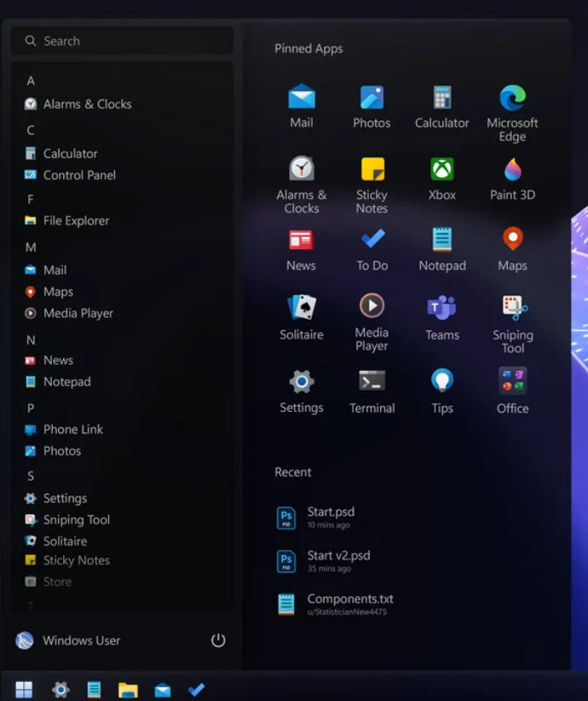The width and height of the screenshot is (588, 701).
Task: Open recent file Start v2.psd
Action: [x=323, y=561]
